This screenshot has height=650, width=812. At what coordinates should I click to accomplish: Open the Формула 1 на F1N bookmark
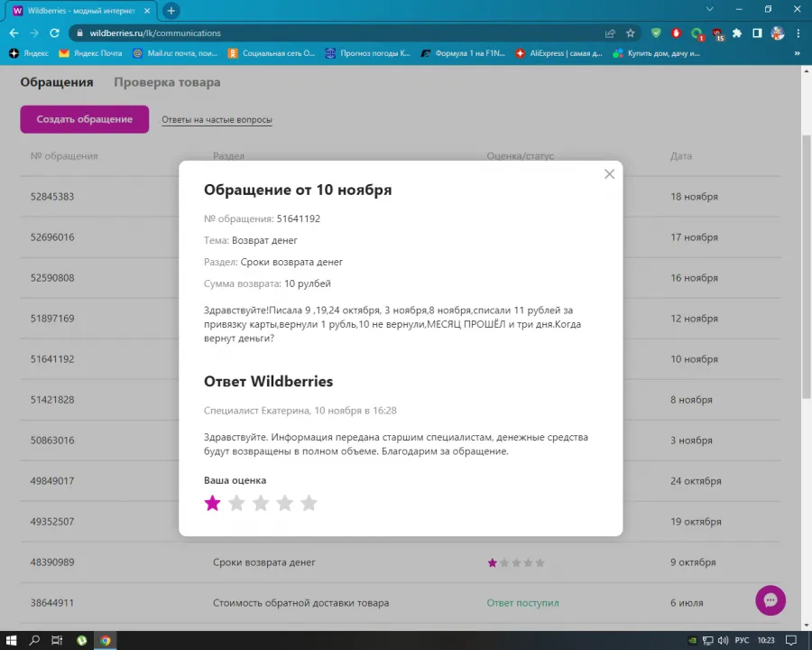463,53
